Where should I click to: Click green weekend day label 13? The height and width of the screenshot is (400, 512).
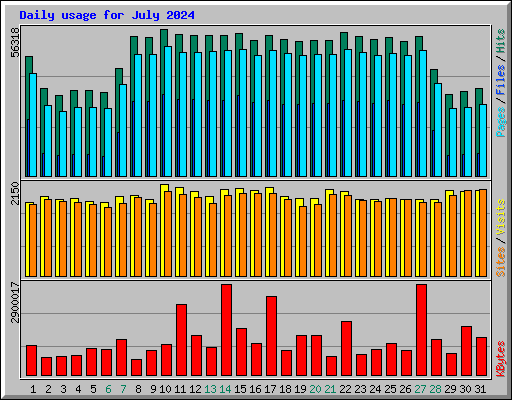pos(210,389)
